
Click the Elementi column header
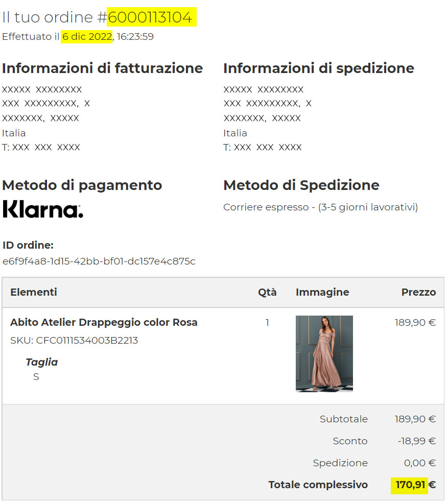pyautogui.click(x=34, y=292)
